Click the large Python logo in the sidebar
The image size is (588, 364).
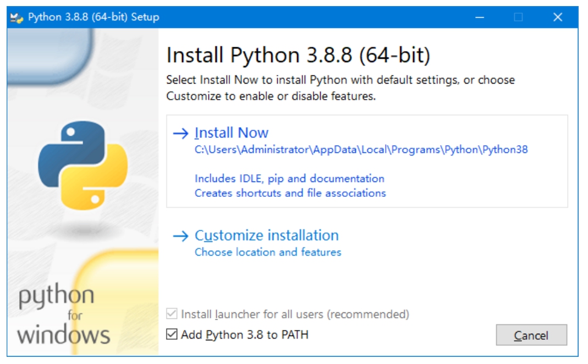coord(83,165)
